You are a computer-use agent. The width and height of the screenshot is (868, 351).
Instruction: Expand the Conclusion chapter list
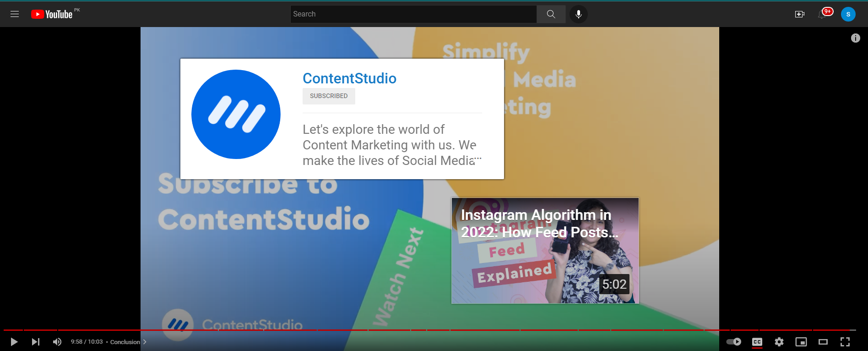coord(145,342)
